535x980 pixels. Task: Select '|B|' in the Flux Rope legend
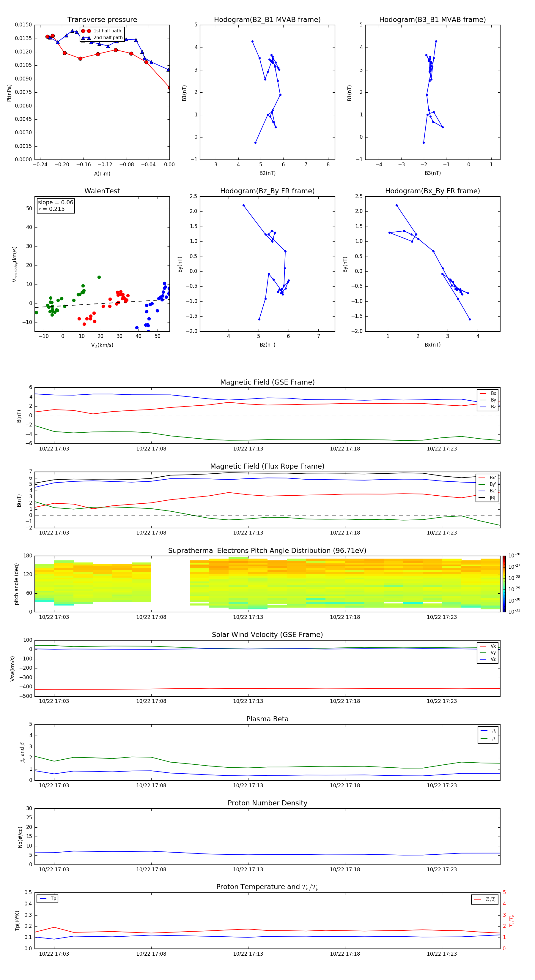coord(487,498)
